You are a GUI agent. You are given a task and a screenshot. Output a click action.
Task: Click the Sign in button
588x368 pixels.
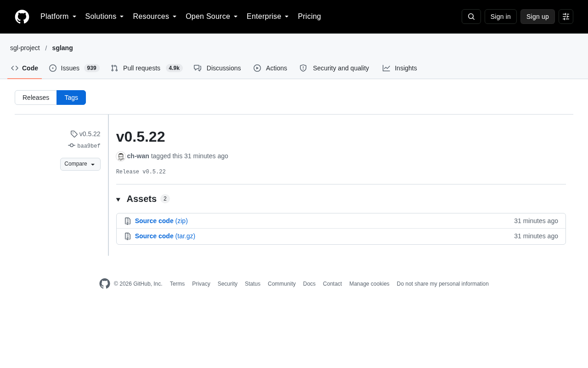coord(501,17)
